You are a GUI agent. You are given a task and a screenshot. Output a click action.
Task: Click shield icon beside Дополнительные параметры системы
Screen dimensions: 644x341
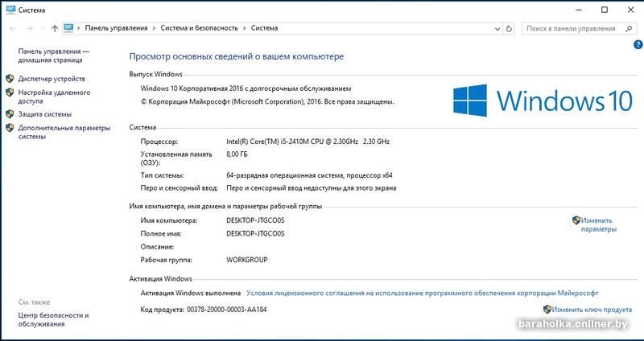click(10, 128)
